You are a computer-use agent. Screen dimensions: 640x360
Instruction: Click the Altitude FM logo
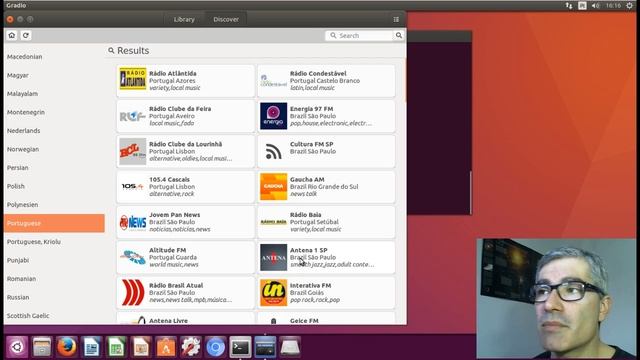133,257
